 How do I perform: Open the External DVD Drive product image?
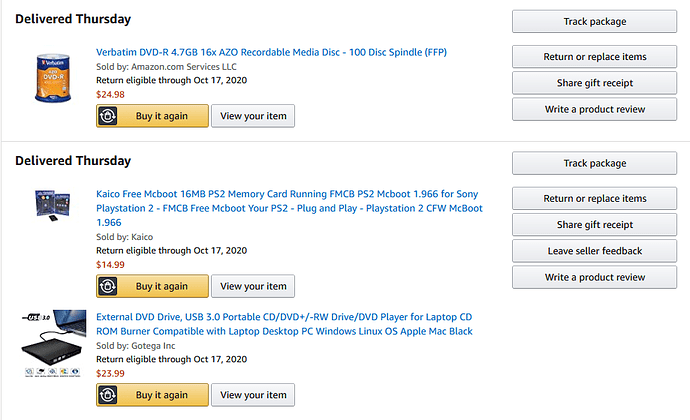click(x=53, y=343)
